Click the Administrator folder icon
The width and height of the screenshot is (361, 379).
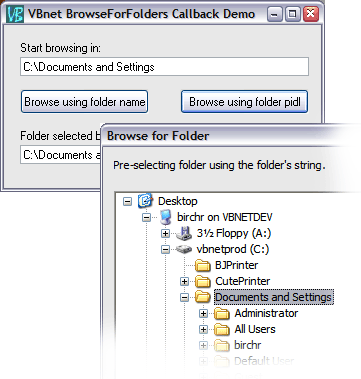(x=222, y=313)
